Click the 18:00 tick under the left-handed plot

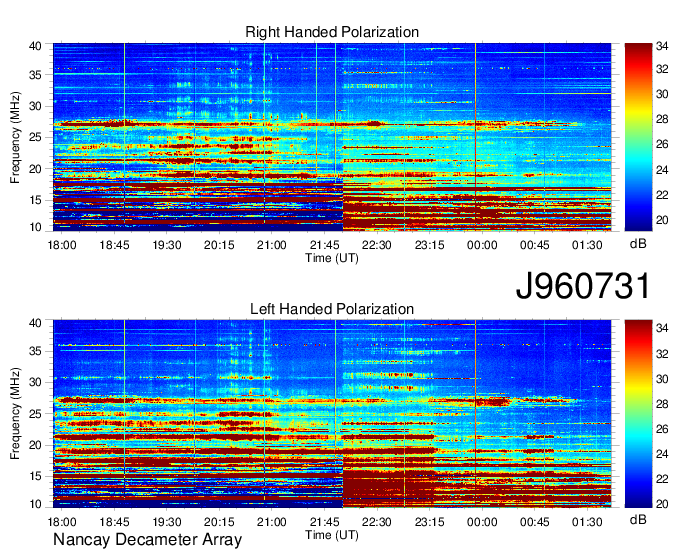click(x=62, y=522)
